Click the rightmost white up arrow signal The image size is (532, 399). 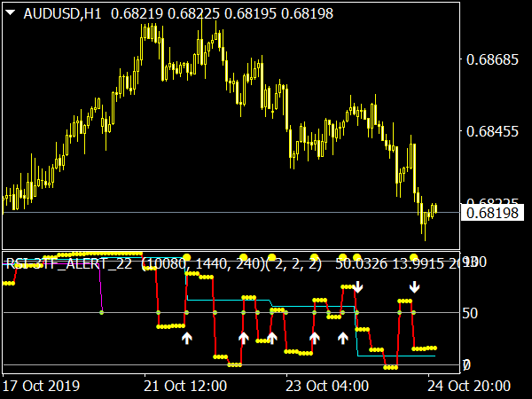click(343, 338)
